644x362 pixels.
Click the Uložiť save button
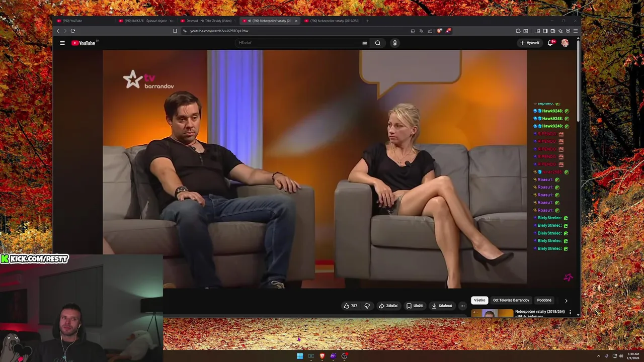tap(415, 306)
